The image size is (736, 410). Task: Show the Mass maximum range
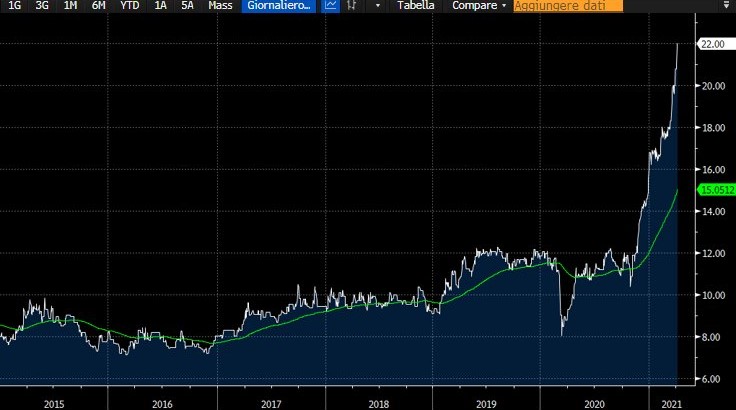click(x=220, y=6)
